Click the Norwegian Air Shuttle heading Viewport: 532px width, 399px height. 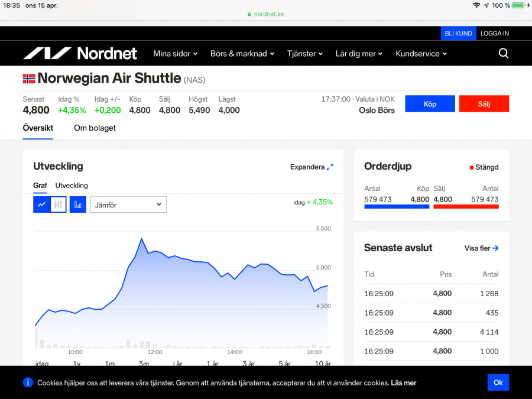click(x=109, y=78)
